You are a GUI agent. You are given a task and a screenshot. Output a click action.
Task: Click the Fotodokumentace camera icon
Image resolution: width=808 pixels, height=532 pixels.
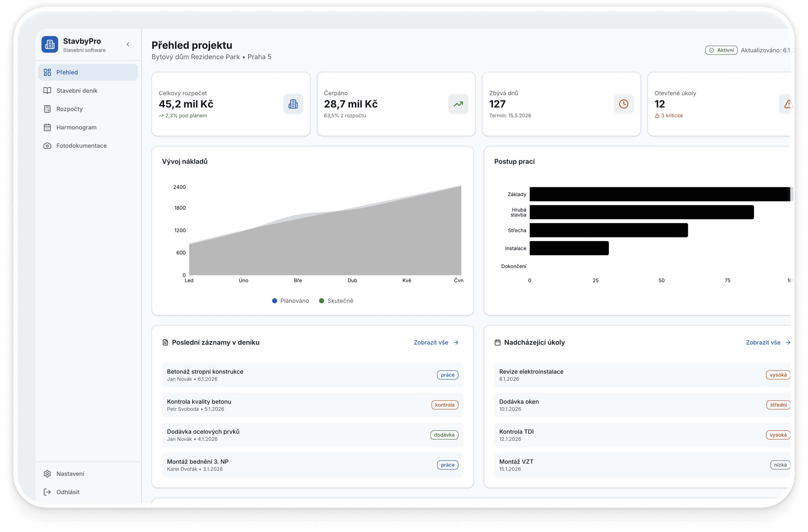[47, 145]
